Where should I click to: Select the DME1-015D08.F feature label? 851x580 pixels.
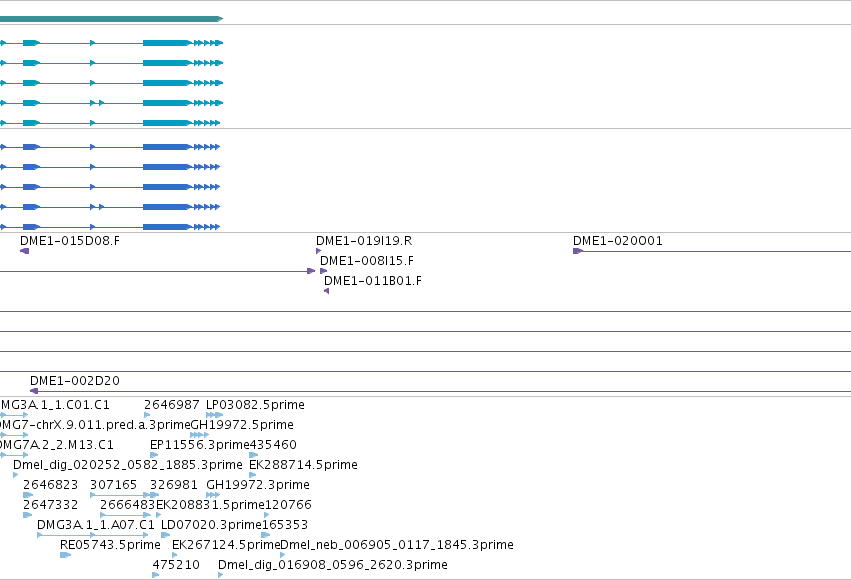pos(70,241)
